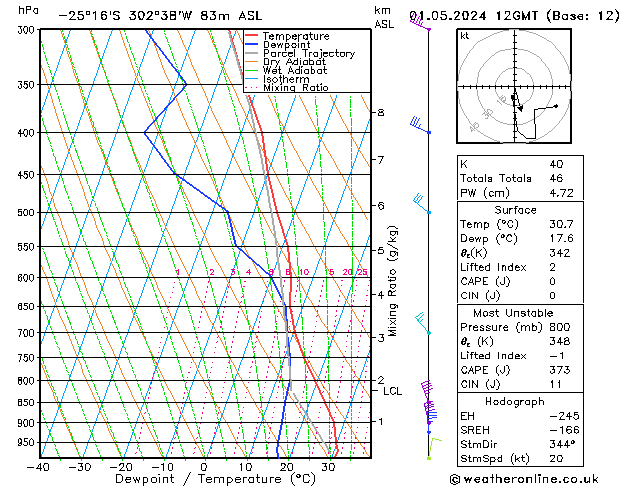Click the SREH value -166
The image size is (629, 486).
(564, 430)
